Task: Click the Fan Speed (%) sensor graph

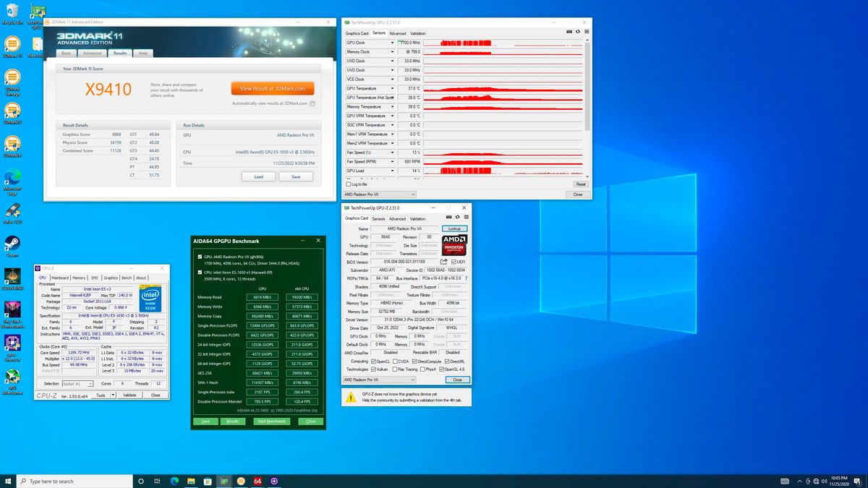Action: pos(502,152)
